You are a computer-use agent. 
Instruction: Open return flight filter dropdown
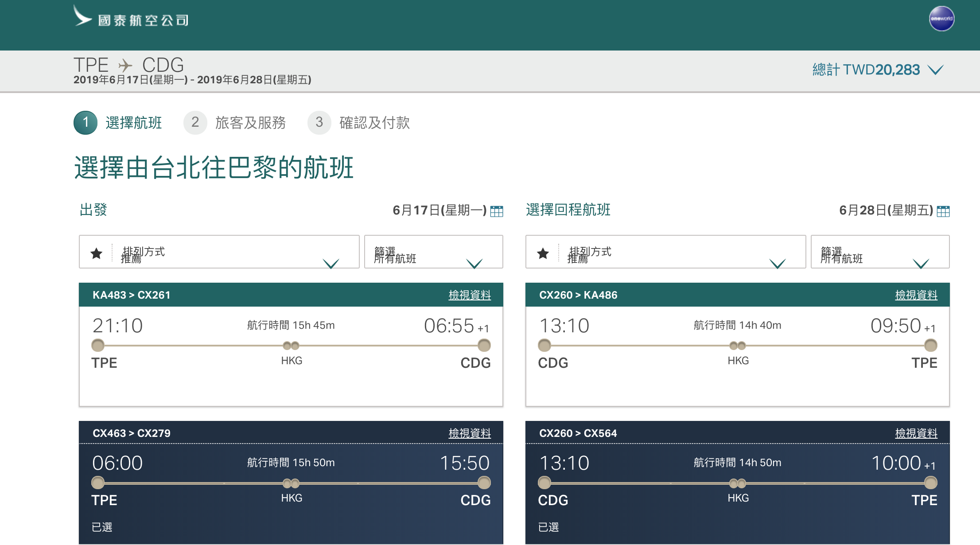tap(880, 252)
